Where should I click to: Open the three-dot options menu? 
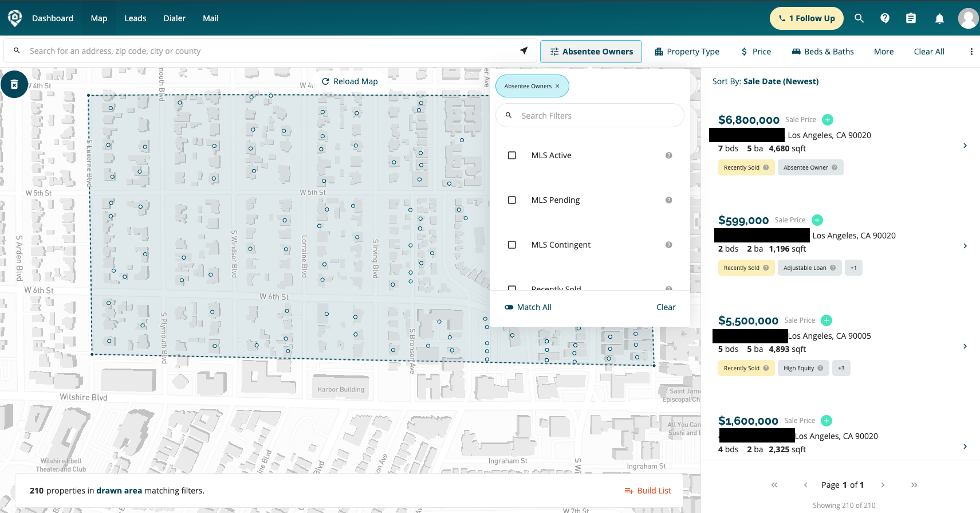(971, 52)
